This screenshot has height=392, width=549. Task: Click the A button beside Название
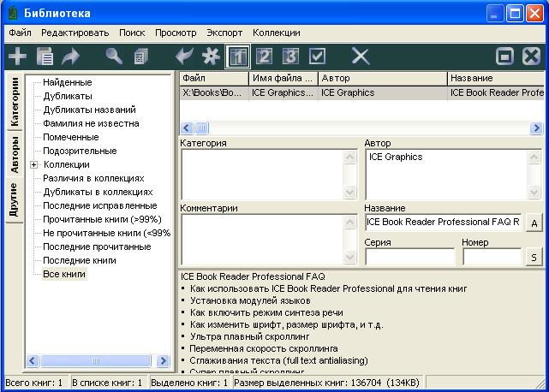click(534, 223)
